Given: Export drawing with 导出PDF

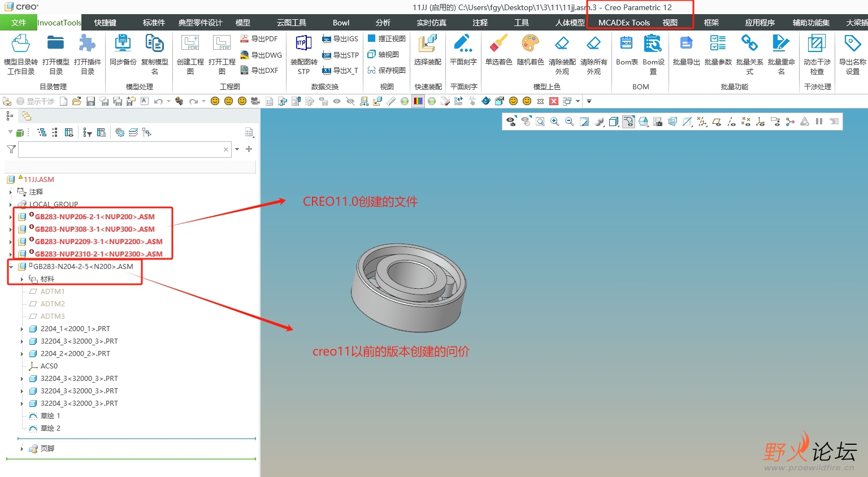Looking at the screenshot, I should click(x=259, y=39).
